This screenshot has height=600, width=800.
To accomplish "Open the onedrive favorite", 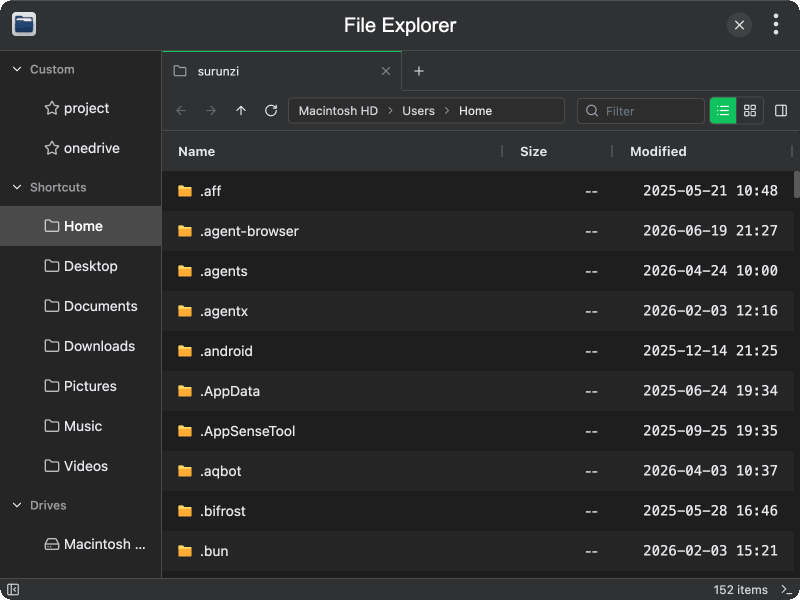I will [x=81, y=148].
